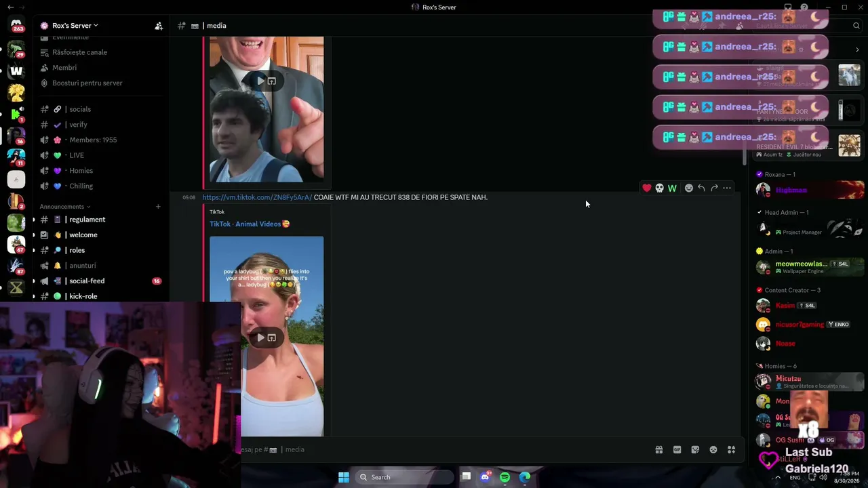Expand the activity panel chevron

point(857,49)
